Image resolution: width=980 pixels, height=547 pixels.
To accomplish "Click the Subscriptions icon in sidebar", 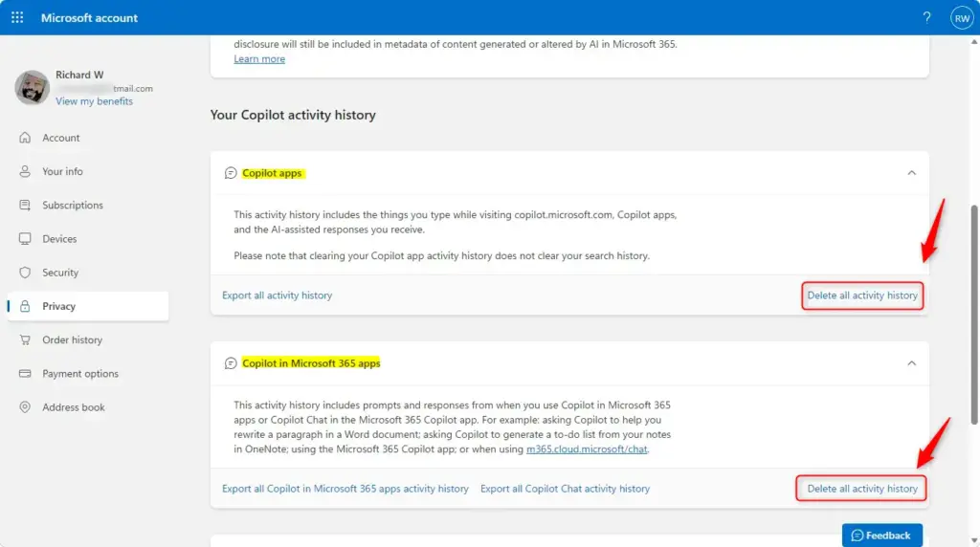I will point(25,205).
